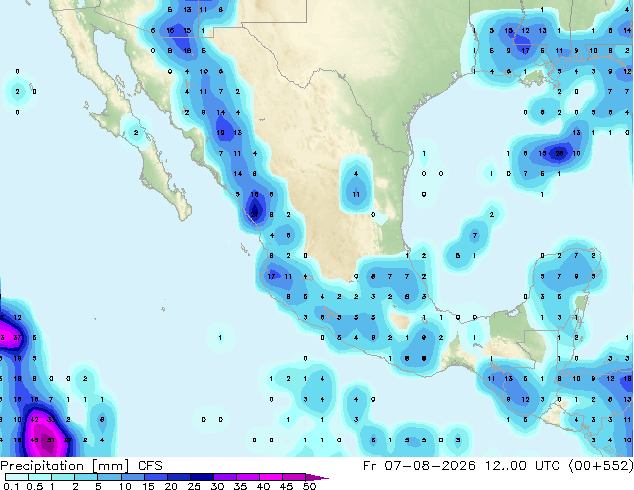Screen dimensions: 634x490
Task: Click the legend swatch between 0.5 and 1
Action: click(x=40, y=477)
